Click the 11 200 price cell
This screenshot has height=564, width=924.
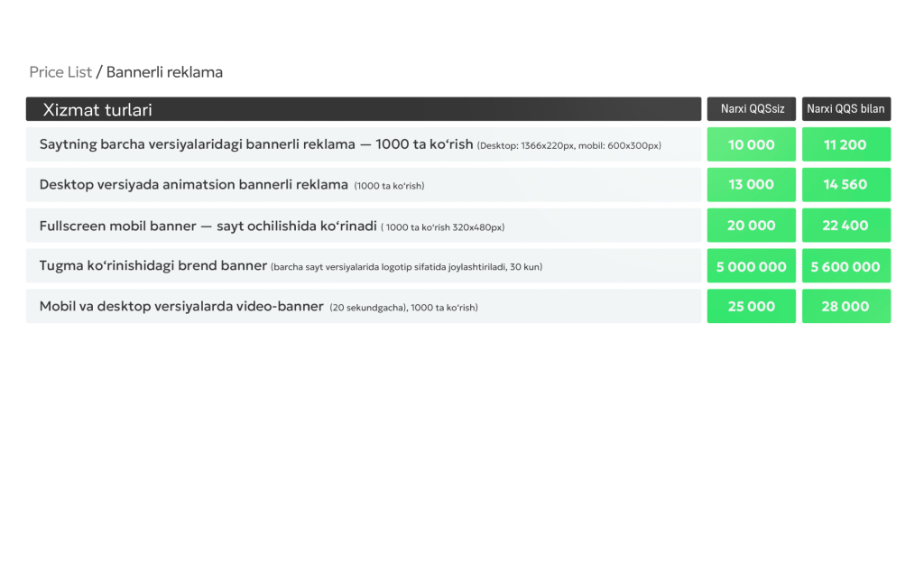tap(845, 144)
